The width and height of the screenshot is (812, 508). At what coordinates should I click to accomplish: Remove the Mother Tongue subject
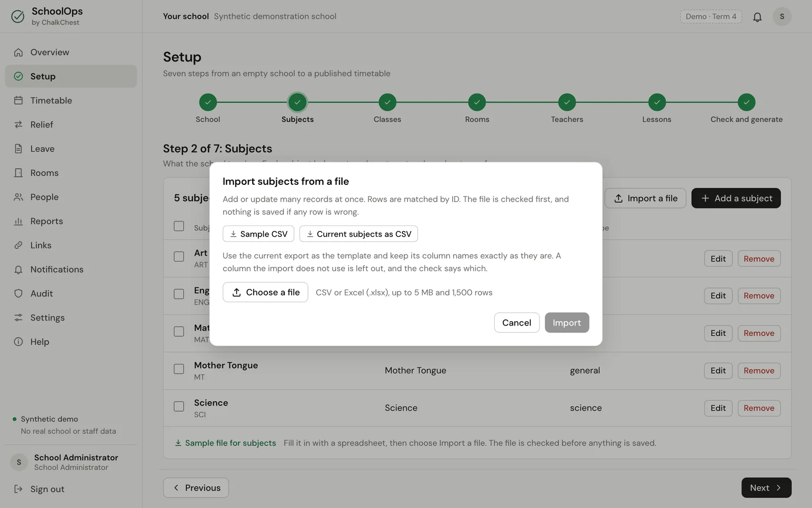[x=759, y=371]
